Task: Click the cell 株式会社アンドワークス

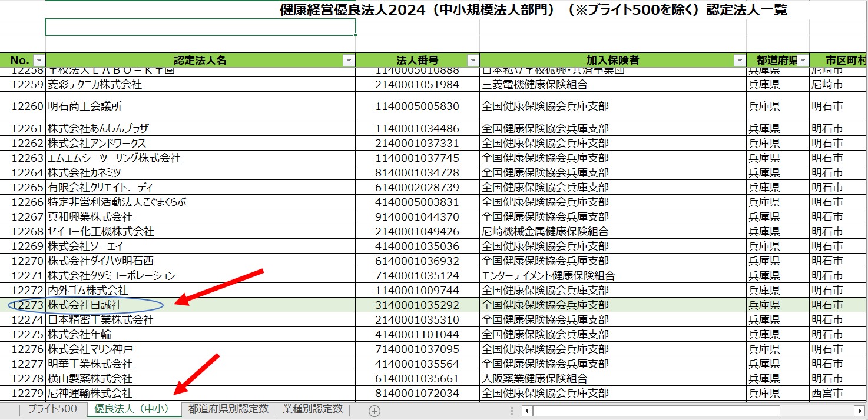Action: click(x=201, y=144)
